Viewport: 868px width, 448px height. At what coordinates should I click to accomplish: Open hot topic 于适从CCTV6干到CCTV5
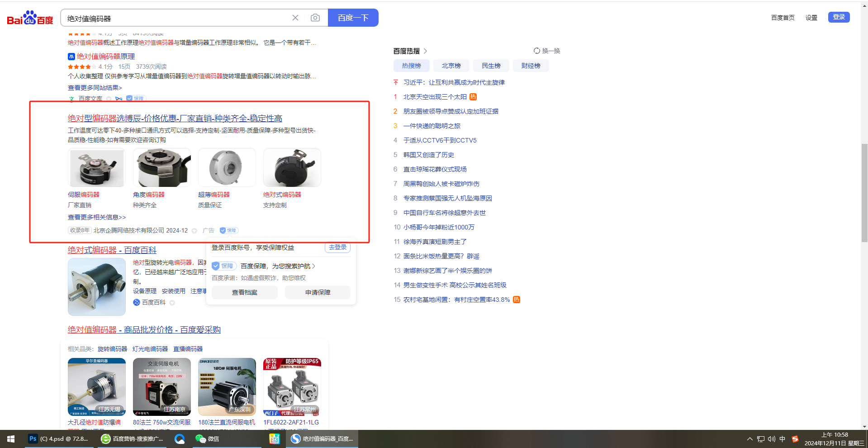[440, 140]
